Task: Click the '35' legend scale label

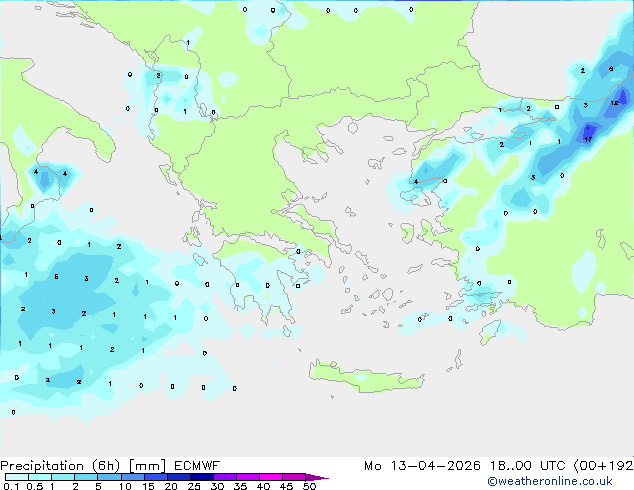Action: pyautogui.click(x=241, y=486)
